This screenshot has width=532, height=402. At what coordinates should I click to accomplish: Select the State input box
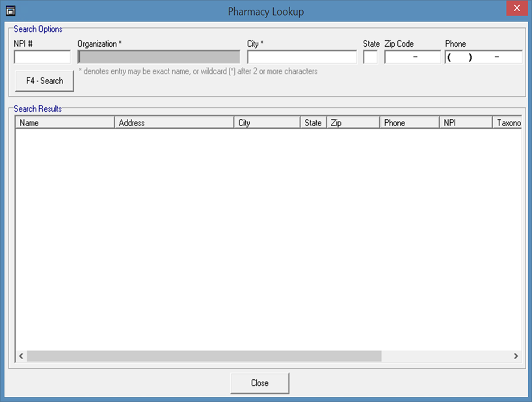pos(370,57)
